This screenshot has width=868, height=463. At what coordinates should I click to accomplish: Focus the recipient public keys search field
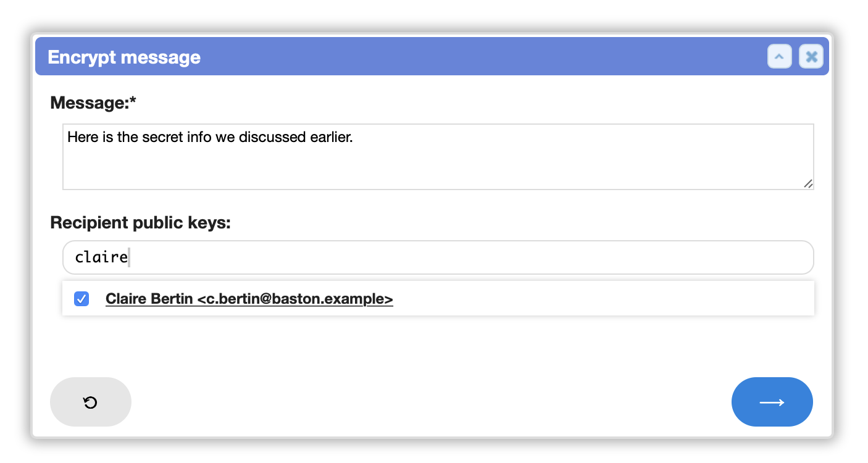[x=438, y=257]
